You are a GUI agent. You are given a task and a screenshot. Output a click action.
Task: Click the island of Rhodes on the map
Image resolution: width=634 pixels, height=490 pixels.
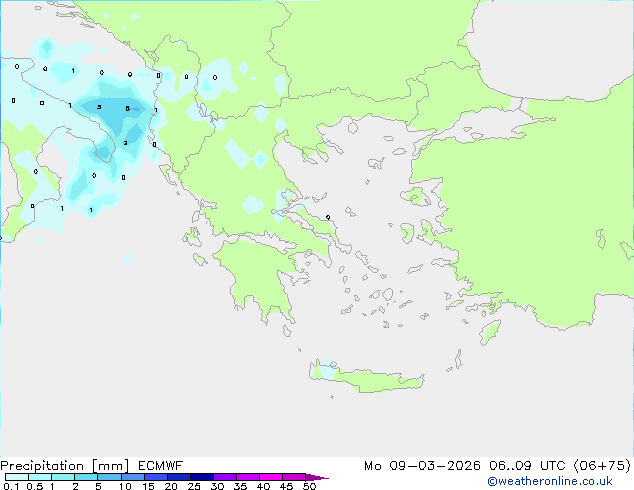(x=490, y=332)
